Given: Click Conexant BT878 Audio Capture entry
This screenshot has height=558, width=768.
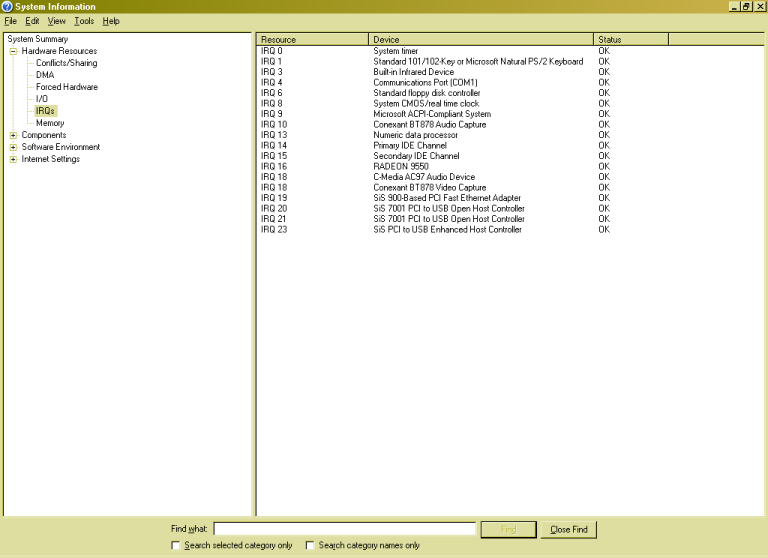Looking at the screenshot, I should (430, 124).
